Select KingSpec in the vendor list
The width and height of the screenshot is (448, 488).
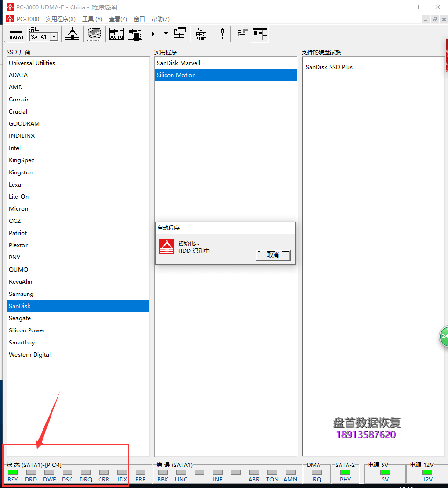click(78, 160)
